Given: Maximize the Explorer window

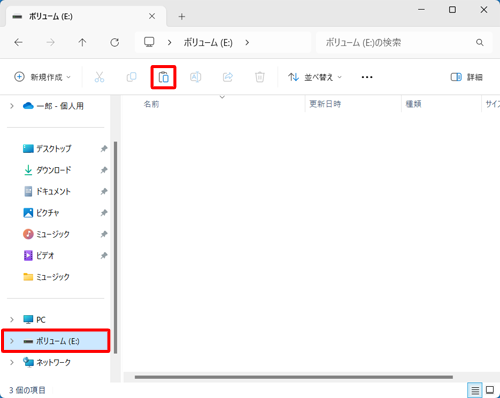Looking at the screenshot, I should pyautogui.click(x=452, y=10).
